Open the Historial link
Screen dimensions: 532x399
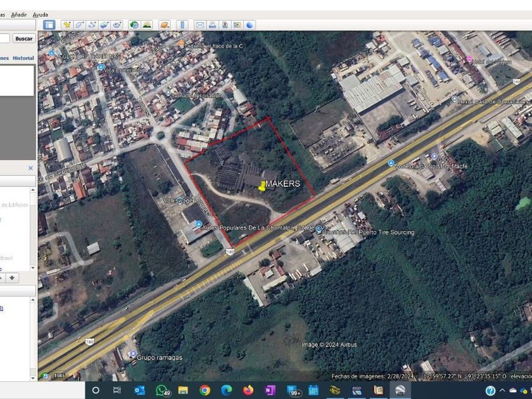pos(23,58)
